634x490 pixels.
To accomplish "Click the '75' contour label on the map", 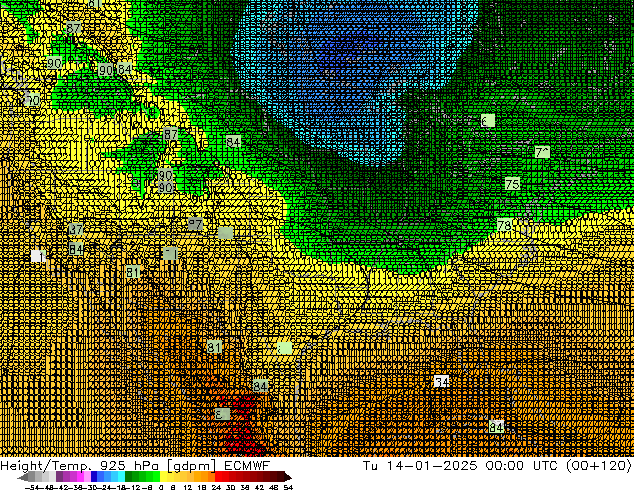I will point(512,184).
